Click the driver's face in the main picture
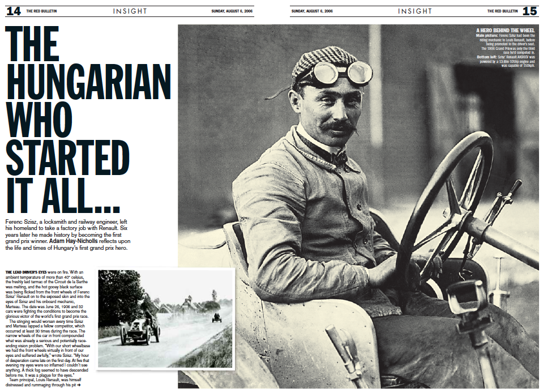The image size is (543, 392). tap(331, 110)
